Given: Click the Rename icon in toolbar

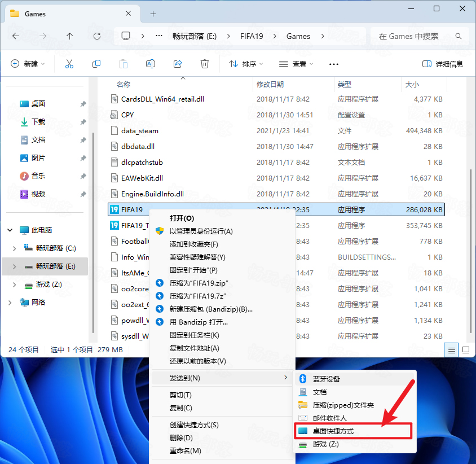Looking at the screenshot, I should (151, 64).
